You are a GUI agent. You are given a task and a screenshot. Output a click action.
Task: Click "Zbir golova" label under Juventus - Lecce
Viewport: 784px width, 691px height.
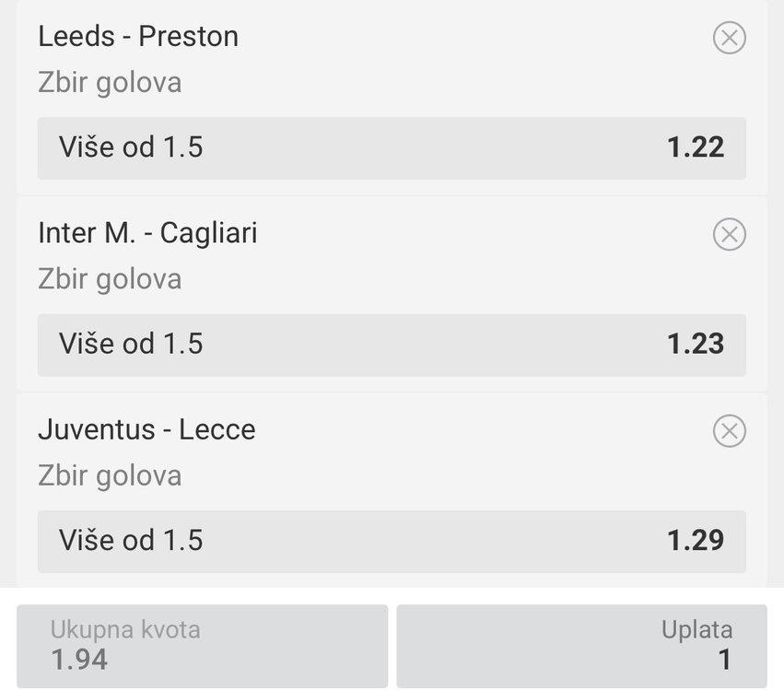click(x=110, y=475)
